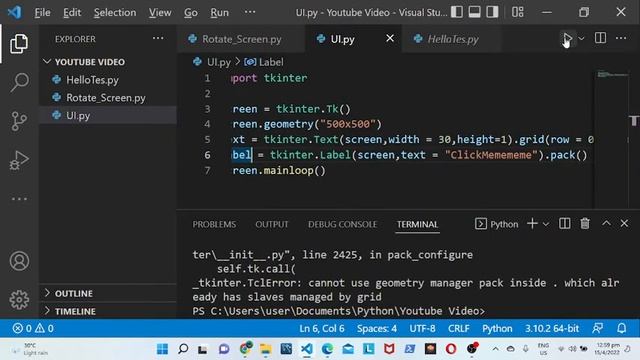
Task: Open Customize Layout button in title bar
Action: tap(518, 12)
